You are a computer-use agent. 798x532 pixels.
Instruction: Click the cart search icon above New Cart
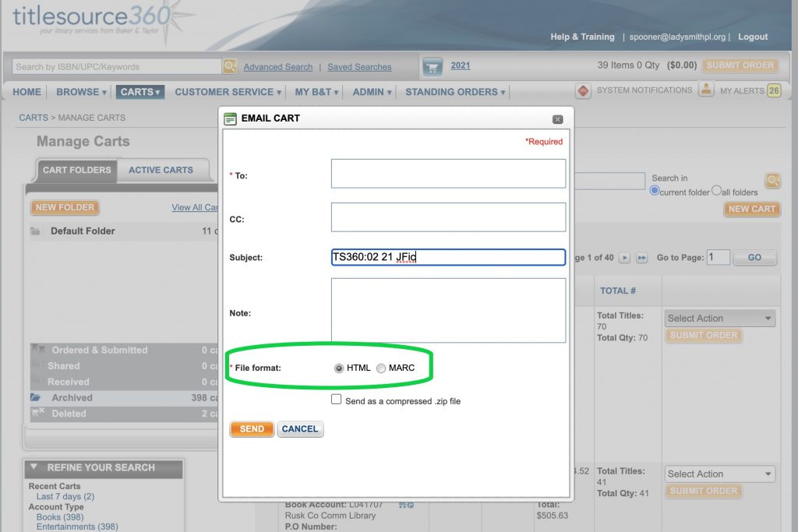click(772, 181)
